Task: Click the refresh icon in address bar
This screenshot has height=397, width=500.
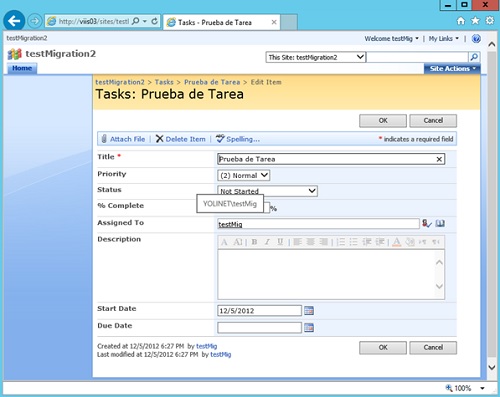Action: pyautogui.click(x=154, y=21)
